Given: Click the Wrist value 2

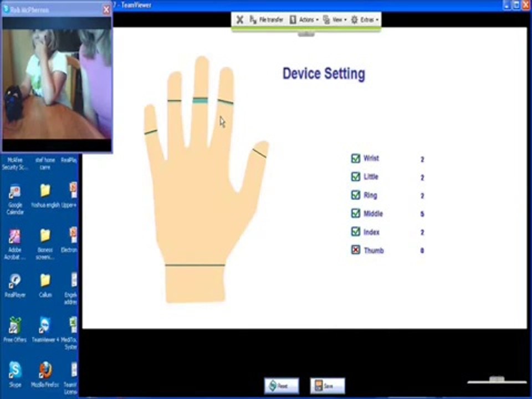Looking at the screenshot, I should click(422, 159).
